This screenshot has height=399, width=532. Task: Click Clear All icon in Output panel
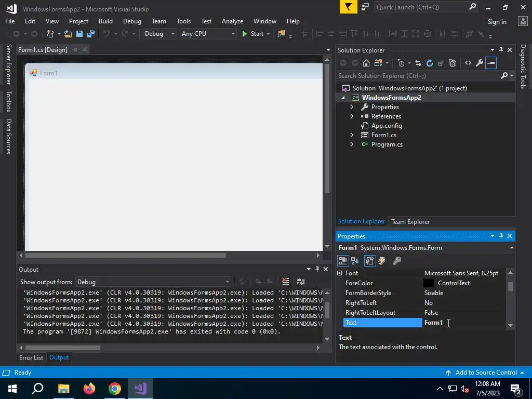286,282
